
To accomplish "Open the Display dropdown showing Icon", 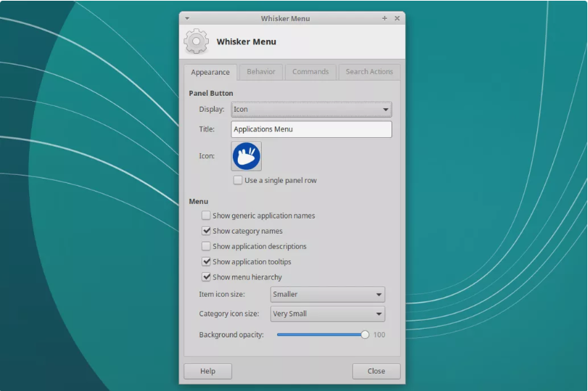I will (x=312, y=110).
